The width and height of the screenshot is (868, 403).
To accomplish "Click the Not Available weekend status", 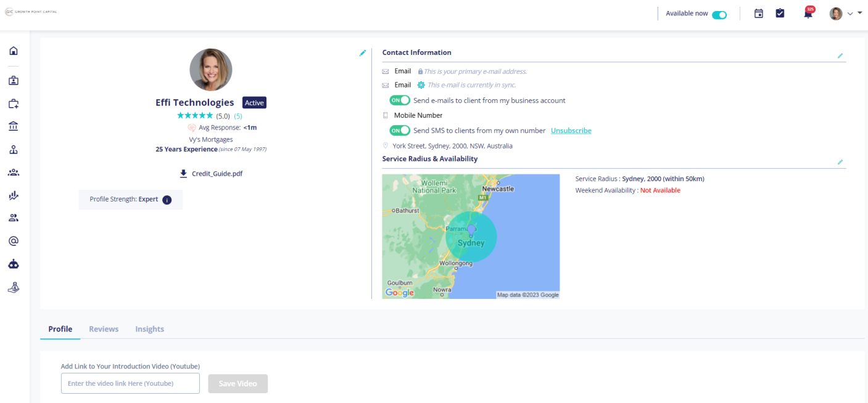I will (x=660, y=190).
